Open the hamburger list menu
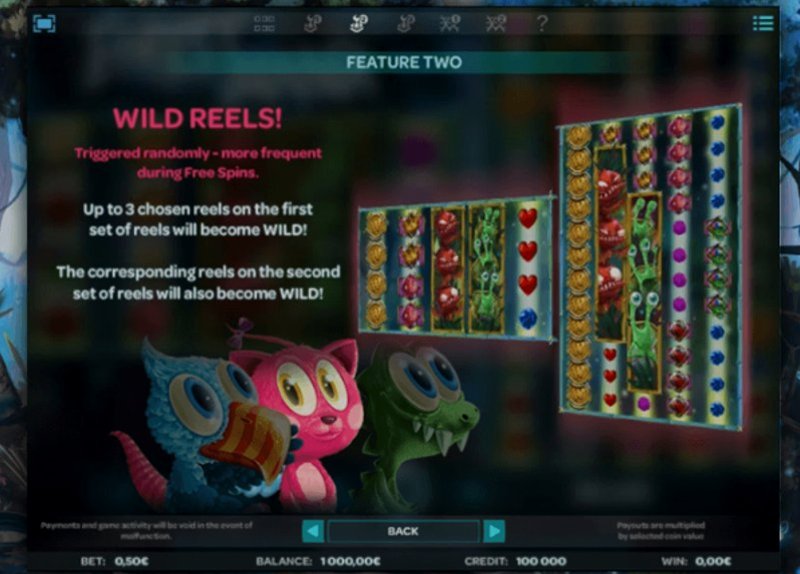The image size is (800, 574). coord(763,23)
